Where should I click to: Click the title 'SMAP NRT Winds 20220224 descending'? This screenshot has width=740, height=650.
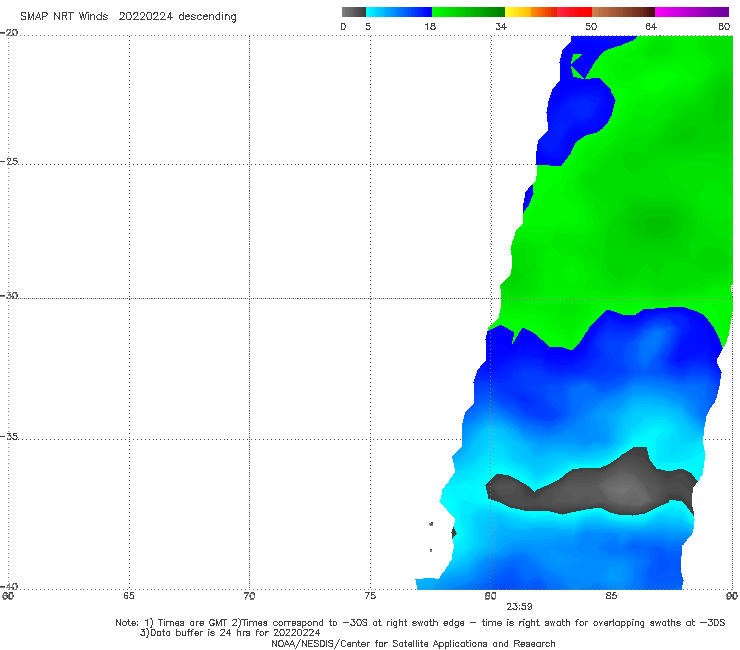[x=128, y=17]
